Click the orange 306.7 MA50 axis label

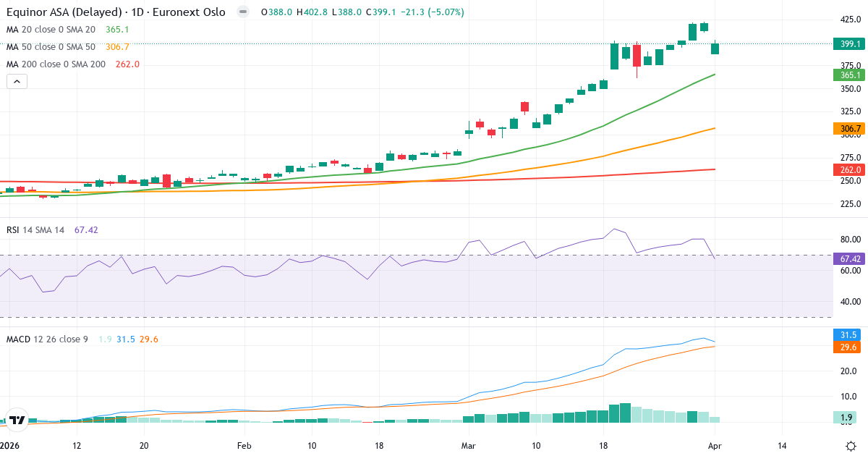pos(850,129)
